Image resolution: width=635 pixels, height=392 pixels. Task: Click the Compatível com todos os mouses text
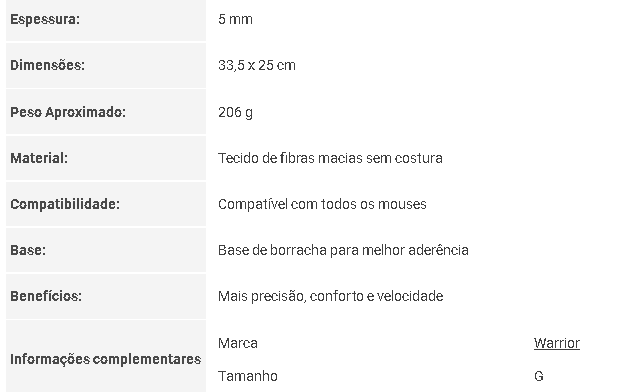click(x=322, y=204)
